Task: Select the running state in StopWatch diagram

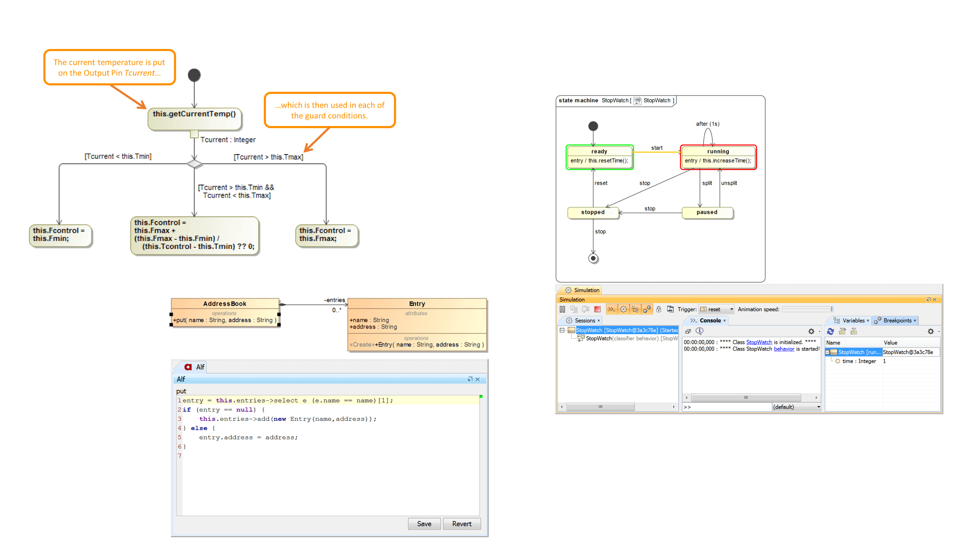Action: [718, 157]
